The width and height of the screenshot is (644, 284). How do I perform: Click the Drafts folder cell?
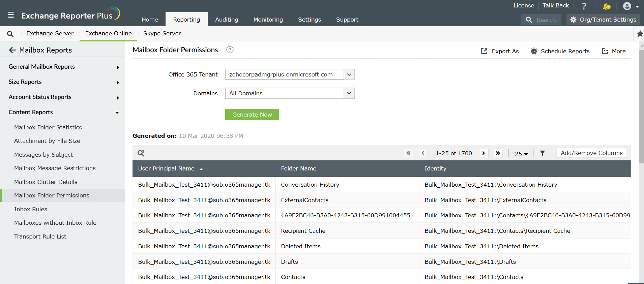point(347,262)
